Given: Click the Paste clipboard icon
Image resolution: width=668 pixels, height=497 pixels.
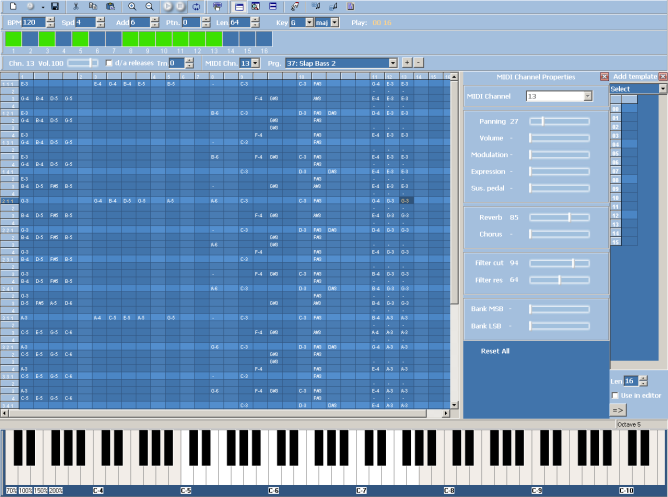Looking at the screenshot, I should pos(108,6).
